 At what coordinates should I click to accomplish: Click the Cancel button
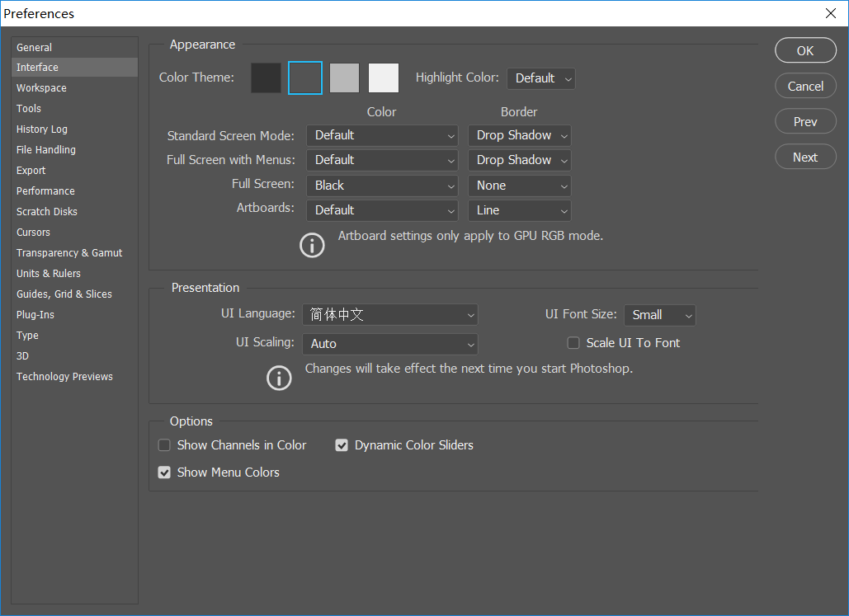coord(805,86)
